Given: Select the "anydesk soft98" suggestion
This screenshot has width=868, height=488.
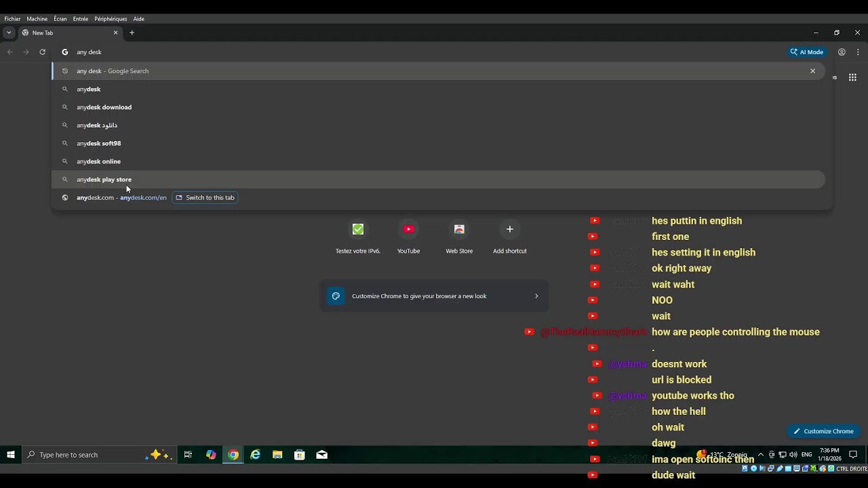Looking at the screenshot, I should click(438, 144).
